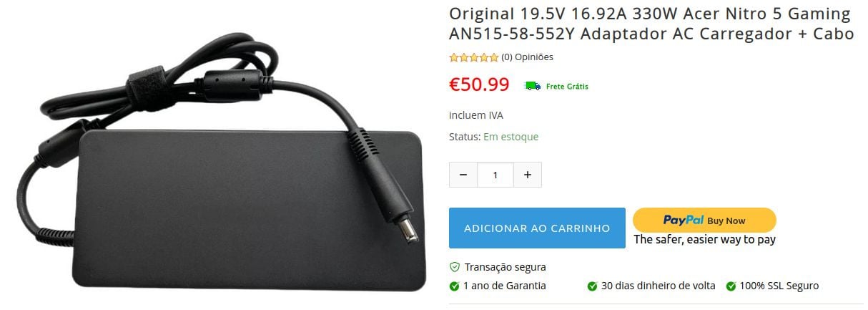868x310 pixels.
Task: Click the checkmark icon before 100% SSL Seguro
Action: (x=731, y=286)
